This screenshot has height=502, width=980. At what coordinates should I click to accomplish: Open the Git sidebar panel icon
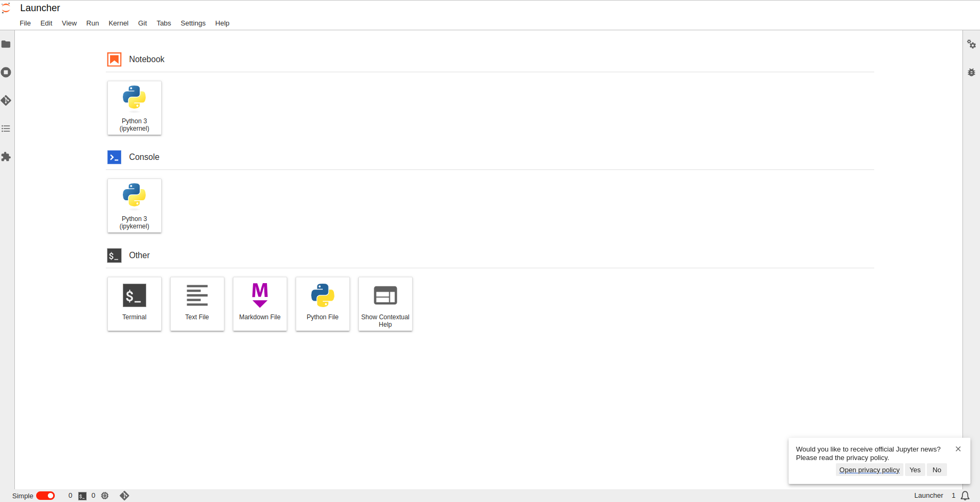(x=6, y=100)
